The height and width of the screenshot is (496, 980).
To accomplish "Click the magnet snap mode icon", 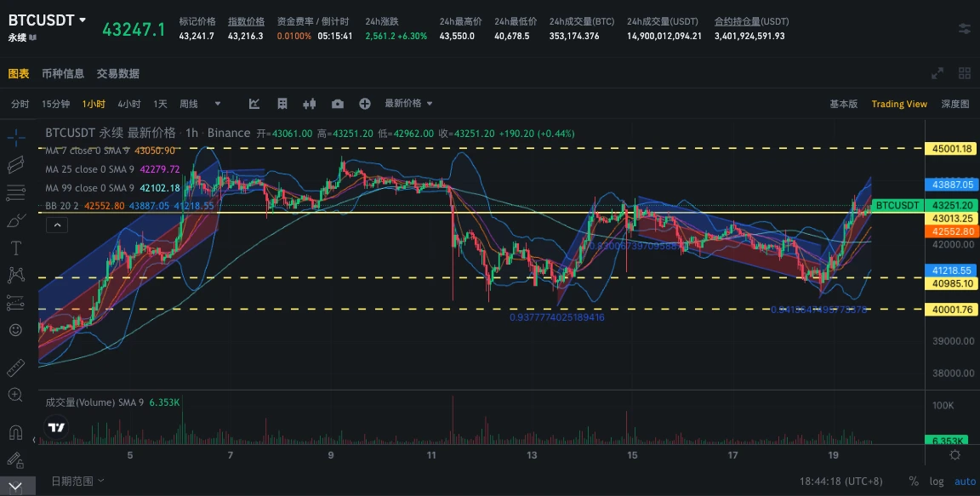I will [x=15, y=432].
